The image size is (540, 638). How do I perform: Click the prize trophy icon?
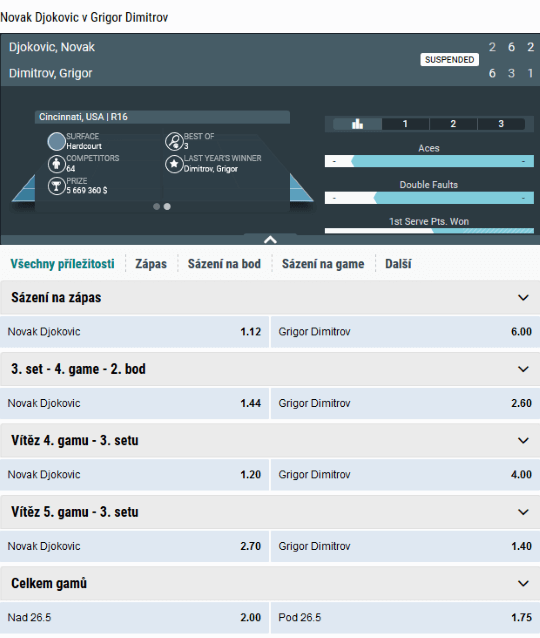point(57,186)
